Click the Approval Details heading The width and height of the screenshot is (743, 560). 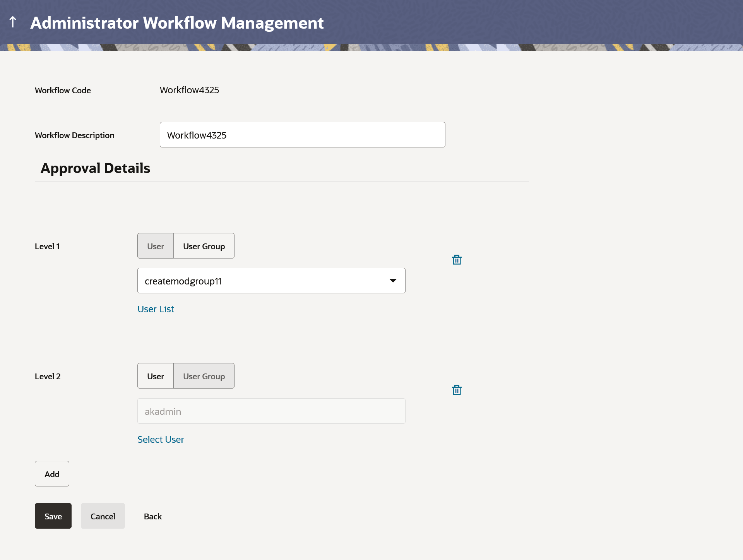(95, 168)
